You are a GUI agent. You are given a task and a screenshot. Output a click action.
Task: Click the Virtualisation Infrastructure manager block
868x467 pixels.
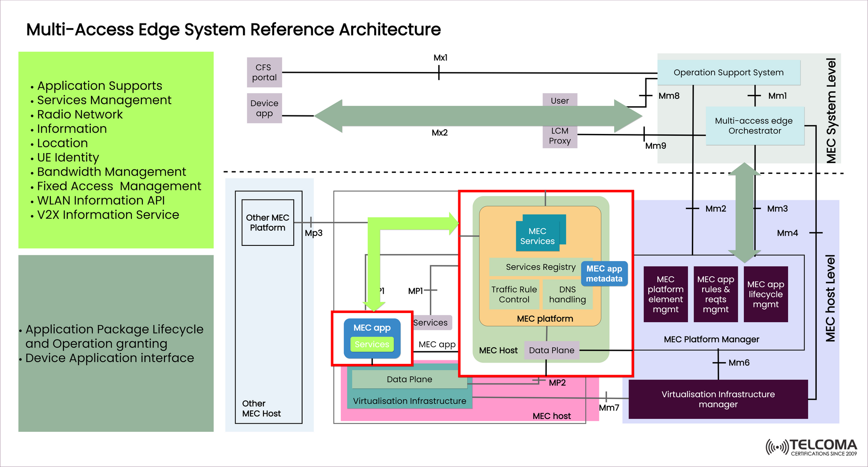click(718, 399)
